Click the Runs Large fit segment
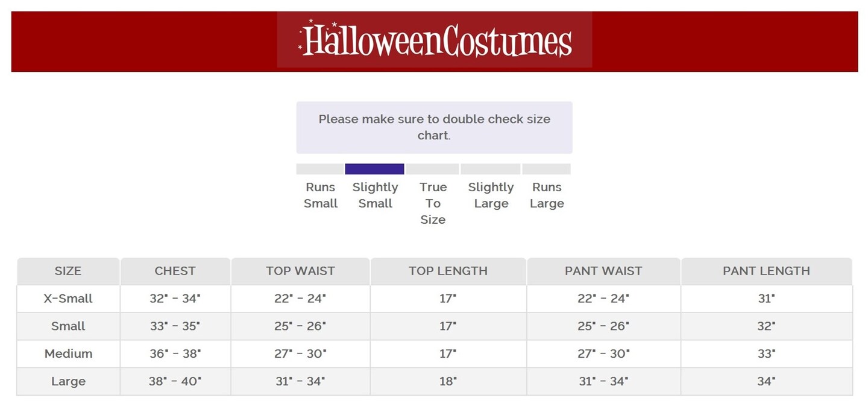 click(x=546, y=169)
